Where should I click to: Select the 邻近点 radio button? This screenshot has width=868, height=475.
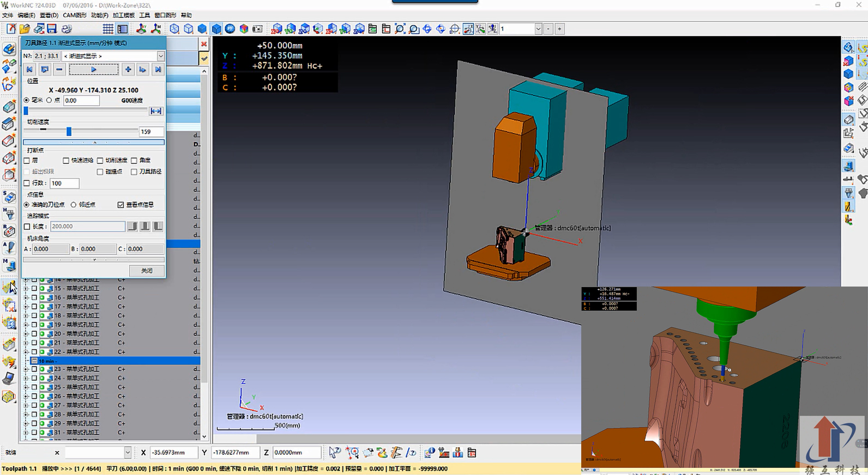coord(74,205)
